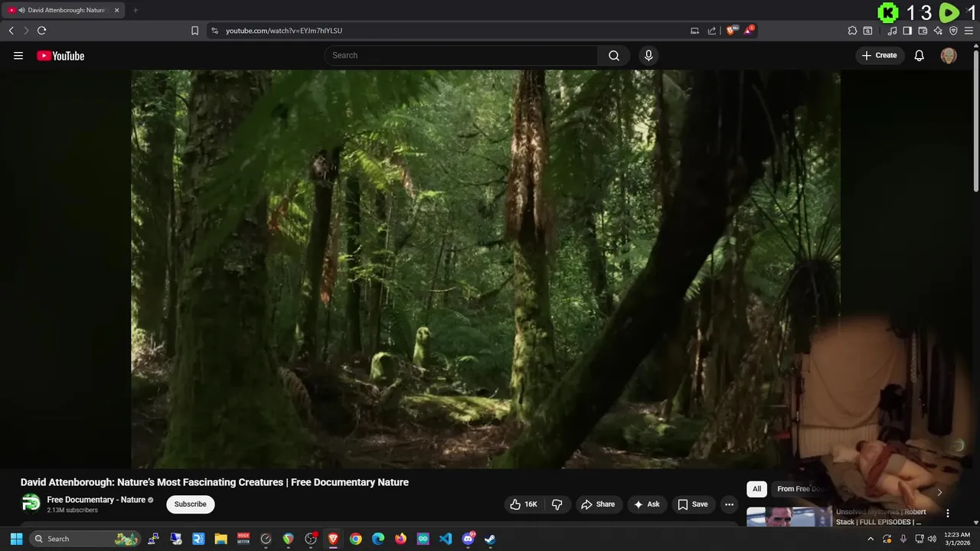Open Brave Rewards triangle icon

click(x=749, y=31)
